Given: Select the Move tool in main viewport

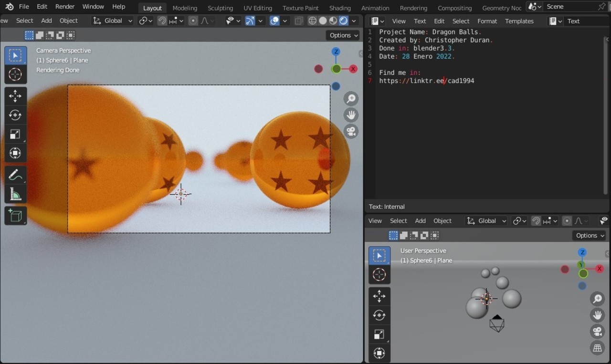Looking at the screenshot, I should (x=15, y=96).
